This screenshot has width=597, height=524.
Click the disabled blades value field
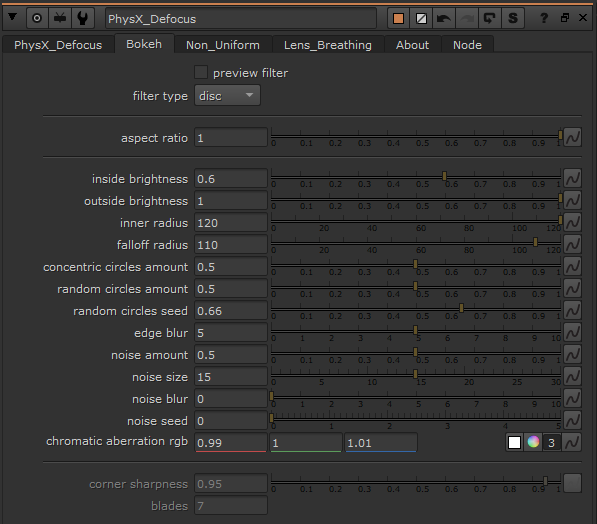[x=231, y=506]
